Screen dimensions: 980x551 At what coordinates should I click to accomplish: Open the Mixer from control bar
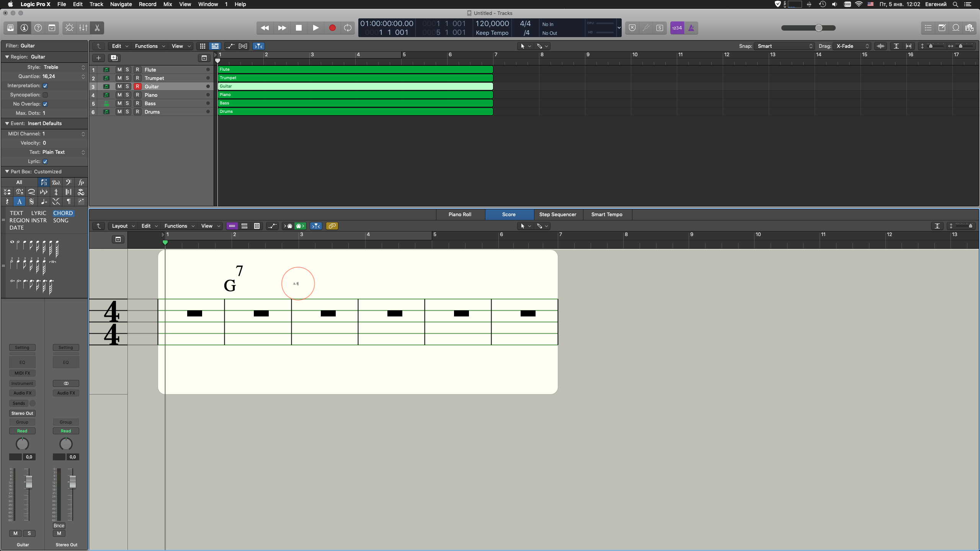[x=83, y=28]
